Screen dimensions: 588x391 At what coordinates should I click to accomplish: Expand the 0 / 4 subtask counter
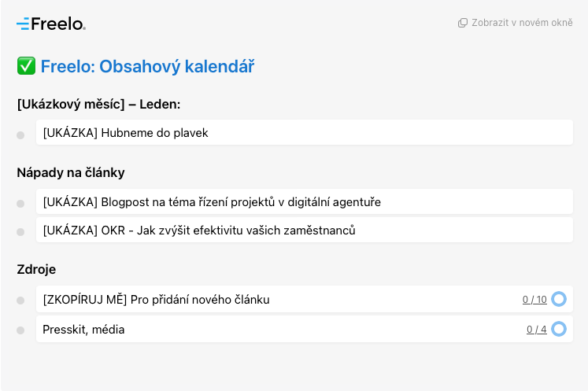537,330
